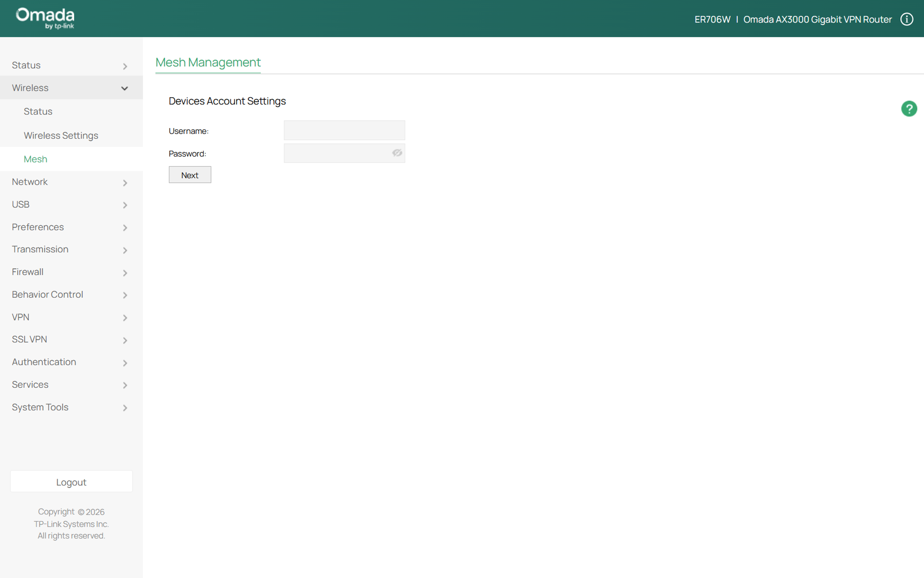Image resolution: width=924 pixels, height=578 pixels.
Task: Select the Mesh submenu item
Action: (x=71, y=159)
